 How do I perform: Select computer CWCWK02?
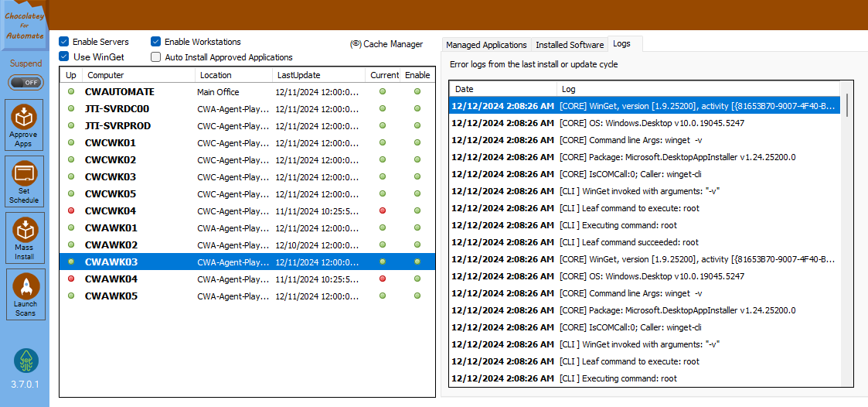(247, 159)
